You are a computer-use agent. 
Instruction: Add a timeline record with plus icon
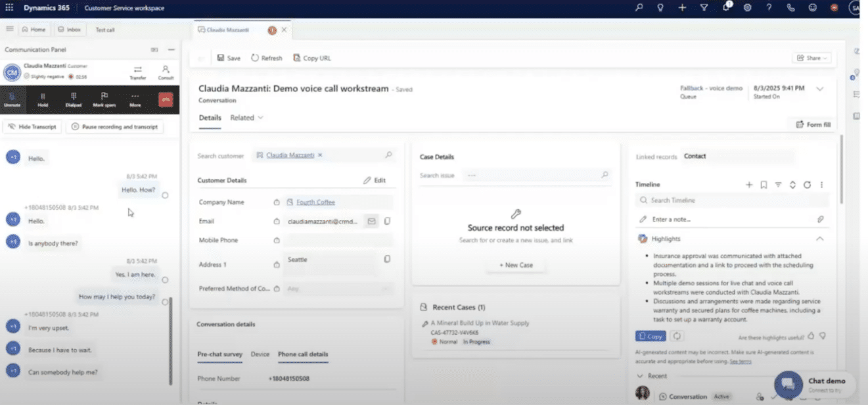(749, 185)
